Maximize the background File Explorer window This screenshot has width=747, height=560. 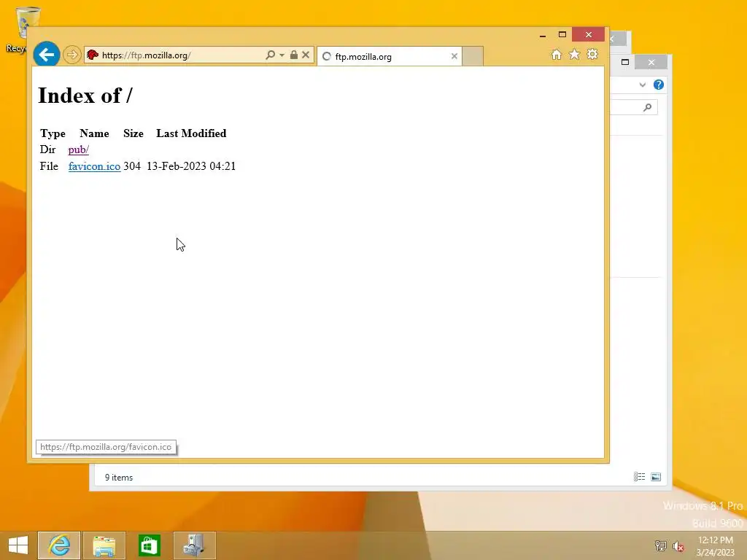[625, 62]
